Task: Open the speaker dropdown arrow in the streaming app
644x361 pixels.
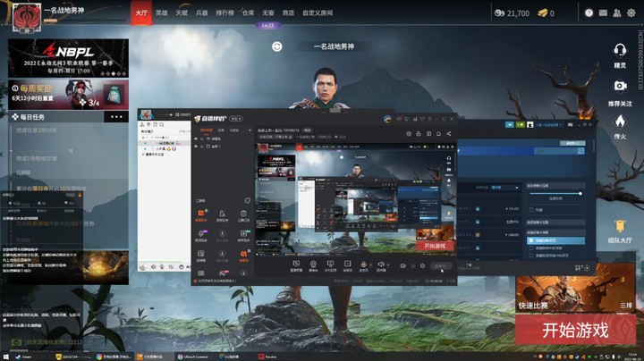Action: tap(388, 265)
